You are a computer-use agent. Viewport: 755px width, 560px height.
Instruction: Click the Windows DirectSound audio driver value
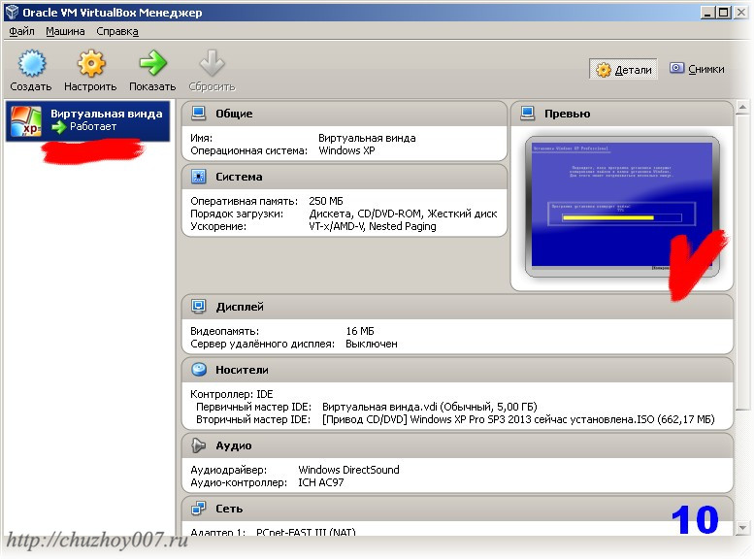(x=348, y=470)
